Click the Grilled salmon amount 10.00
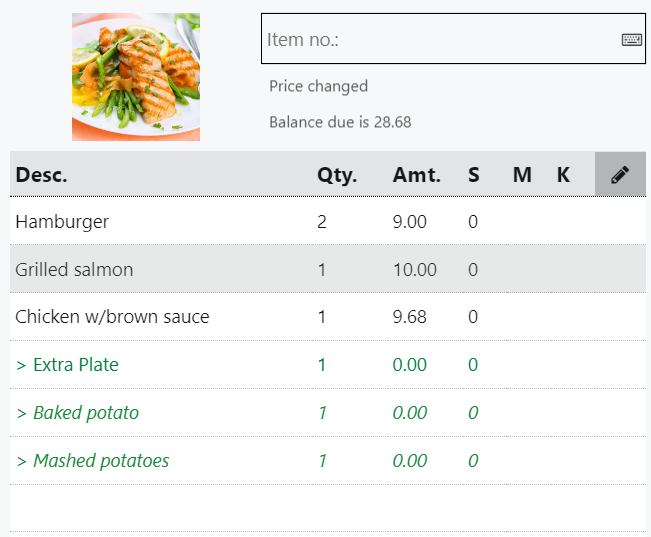 point(414,269)
